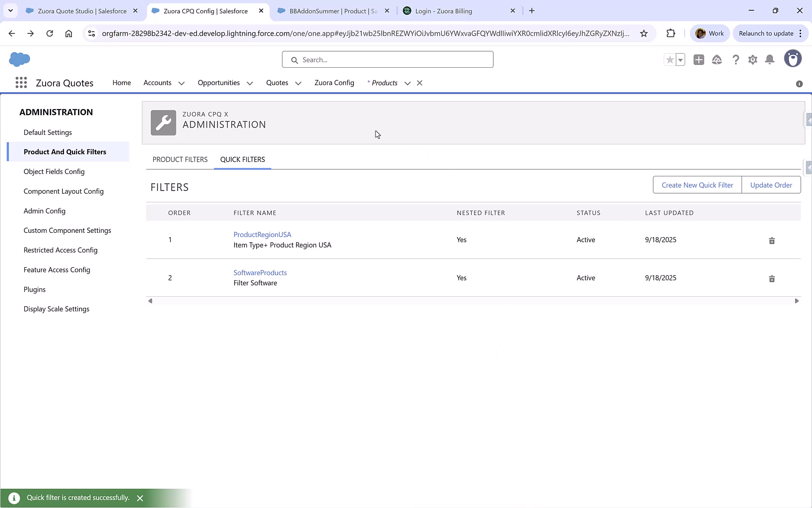812x508 pixels.
Task: Bookmark the page via address bar star
Action: 644,33
